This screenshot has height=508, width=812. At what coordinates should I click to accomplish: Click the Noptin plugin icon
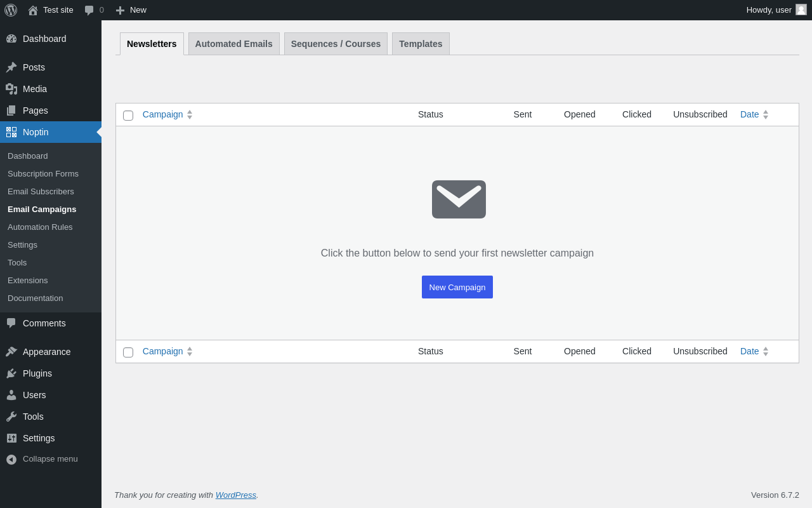point(11,132)
